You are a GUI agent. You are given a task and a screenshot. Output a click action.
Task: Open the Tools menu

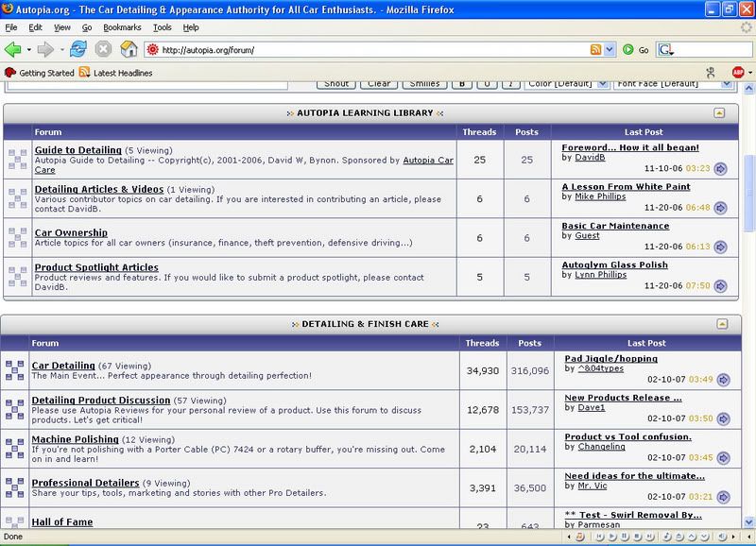coord(162,27)
